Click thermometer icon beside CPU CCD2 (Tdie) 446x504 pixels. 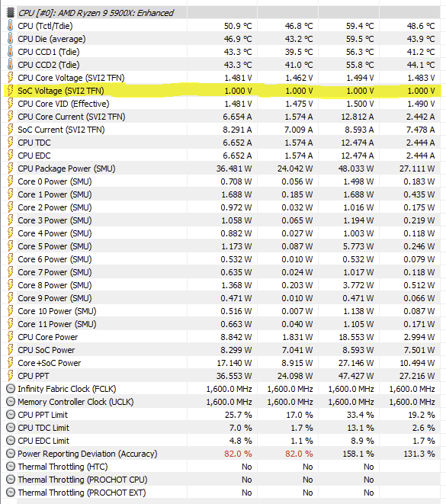10,65
